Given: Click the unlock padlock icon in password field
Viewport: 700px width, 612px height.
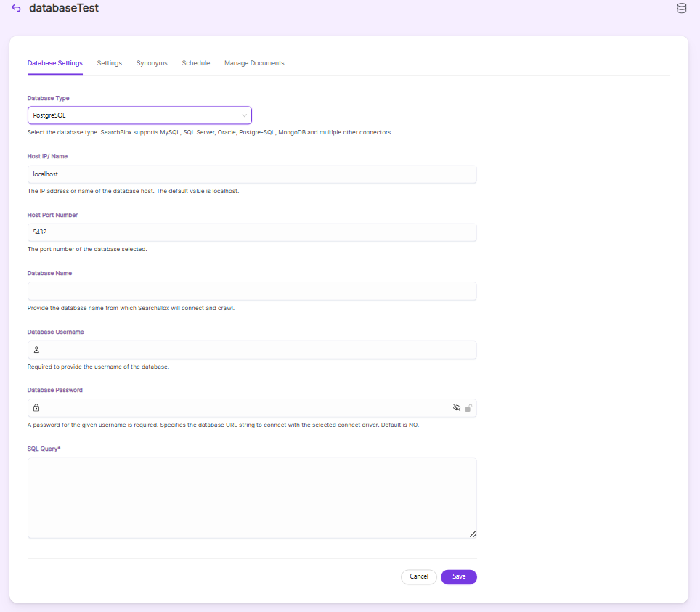Looking at the screenshot, I should click(x=468, y=408).
